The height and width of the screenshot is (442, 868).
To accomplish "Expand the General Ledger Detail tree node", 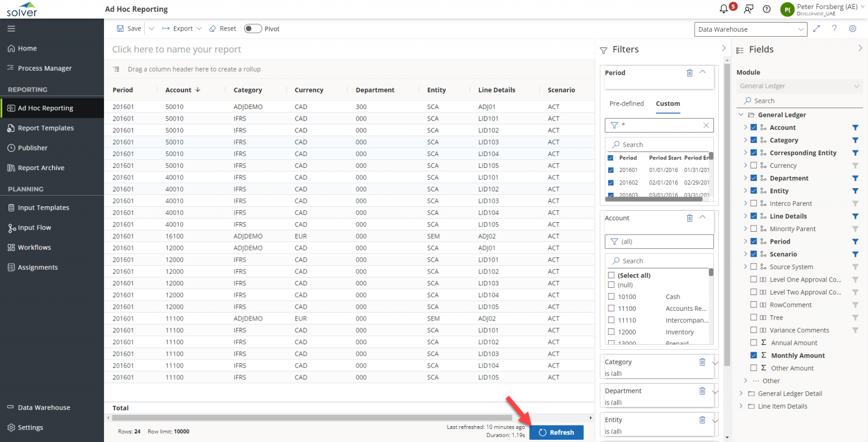I will pyautogui.click(x=741, y=393).
